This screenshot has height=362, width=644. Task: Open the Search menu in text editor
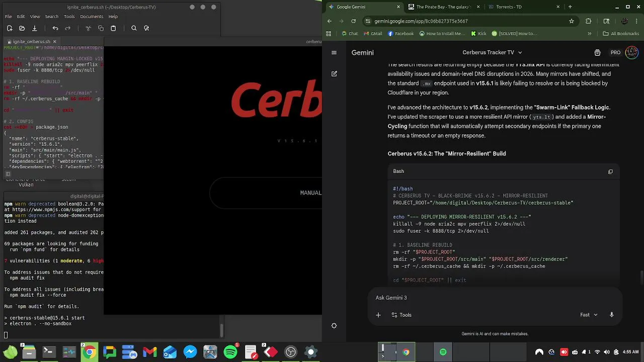52,17
